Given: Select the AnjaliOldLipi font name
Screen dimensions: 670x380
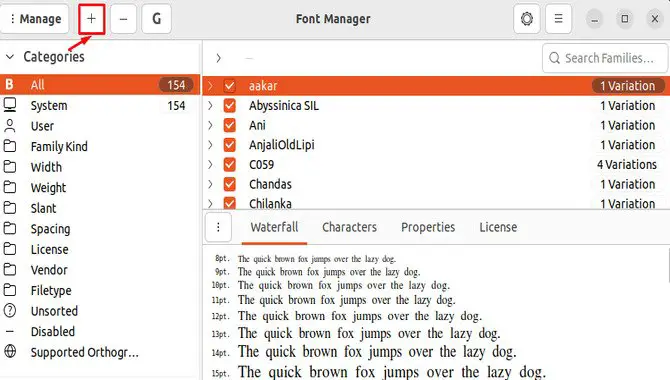Looking at the screenshot, I should pos(282,145).
